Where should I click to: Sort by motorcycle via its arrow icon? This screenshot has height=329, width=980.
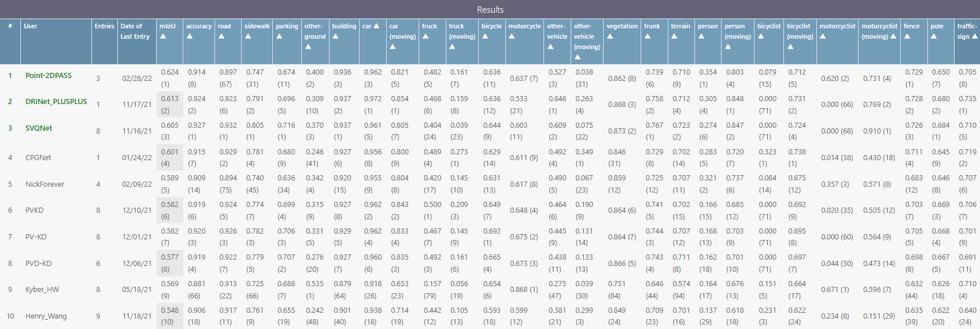512,36
